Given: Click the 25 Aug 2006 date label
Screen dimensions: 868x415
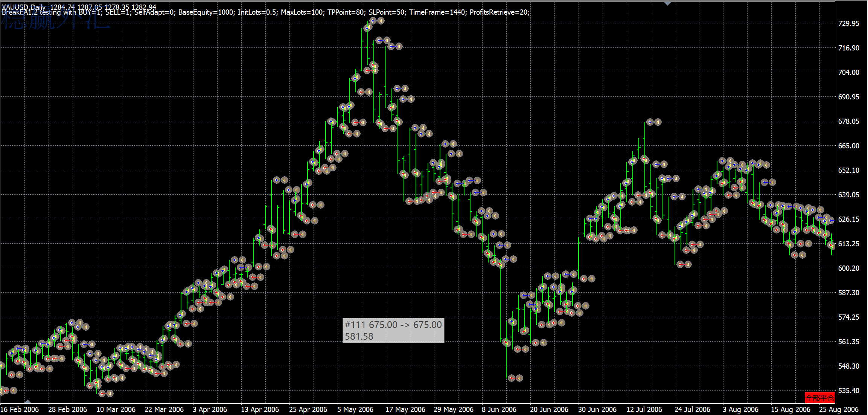Looking at the screenshot, I should click(839, 409).
